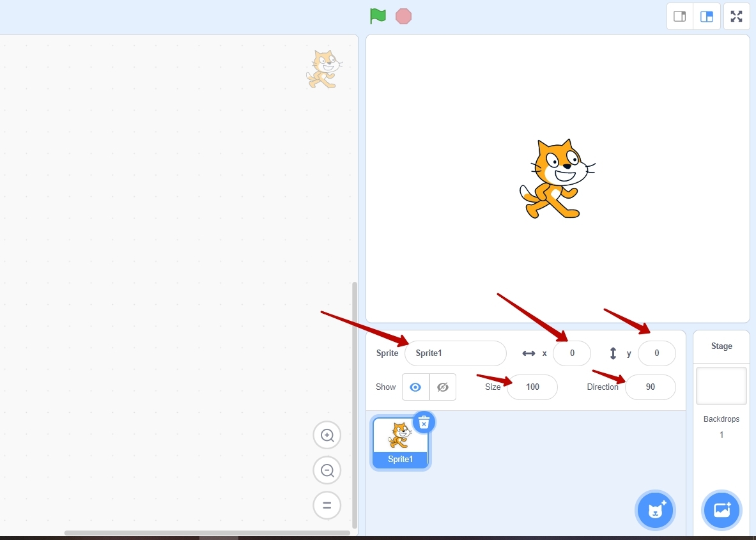Open the Choose a Backdrop button
The height and width of the screenshot is (540, 756).
click(x=721, y=510)
